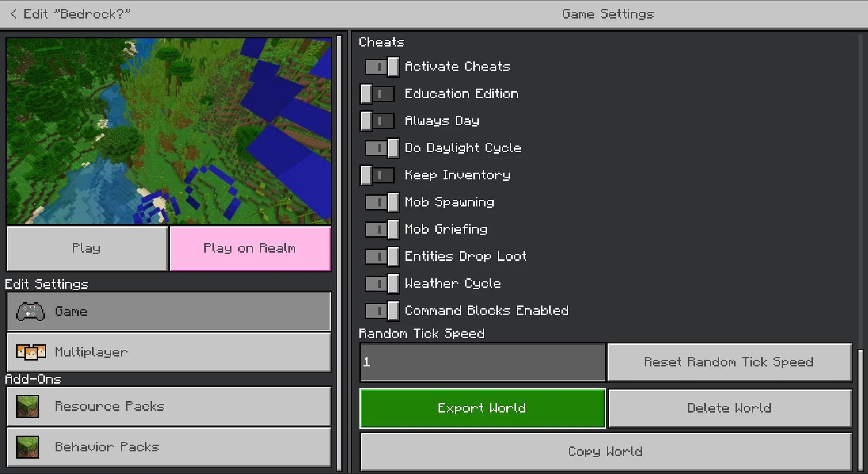Disable Command Blocks Enabled
868x474 pixels.
pyautogui.click(x=382, y=310)
